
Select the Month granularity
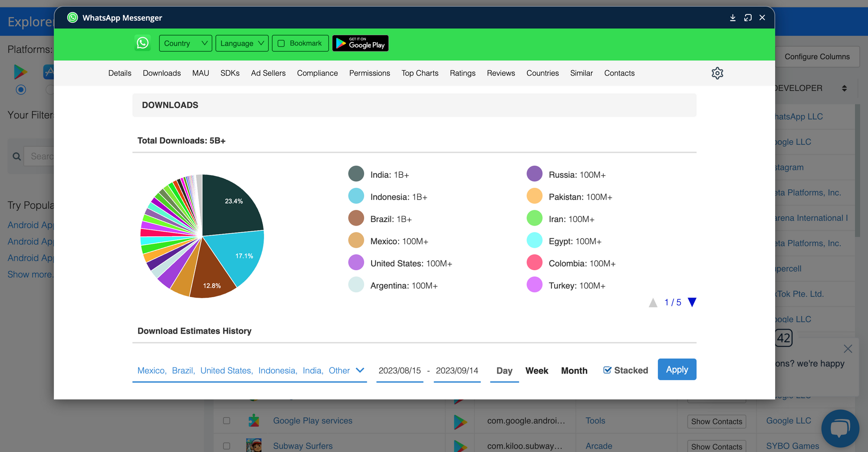pos(574,370)
